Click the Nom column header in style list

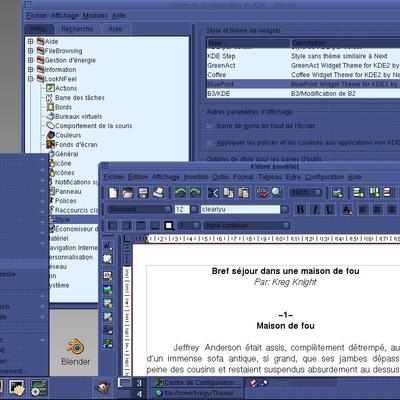248,43
